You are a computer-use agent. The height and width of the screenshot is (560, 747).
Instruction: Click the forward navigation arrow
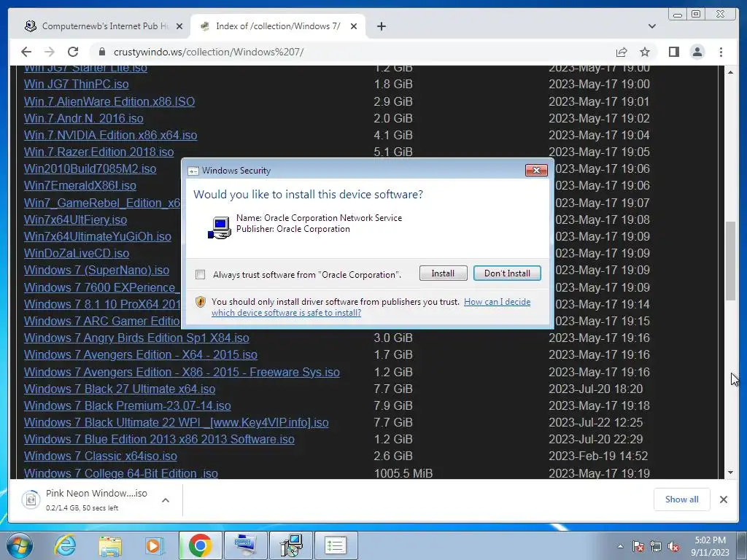(x=50, y=52)
